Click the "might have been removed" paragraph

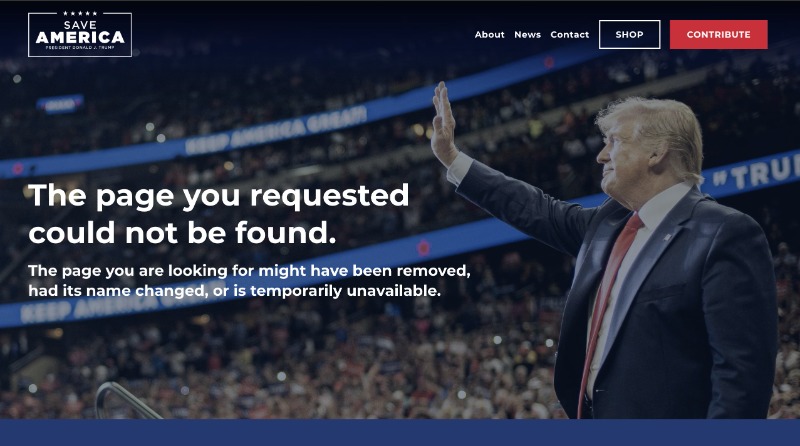pos(249,280)
